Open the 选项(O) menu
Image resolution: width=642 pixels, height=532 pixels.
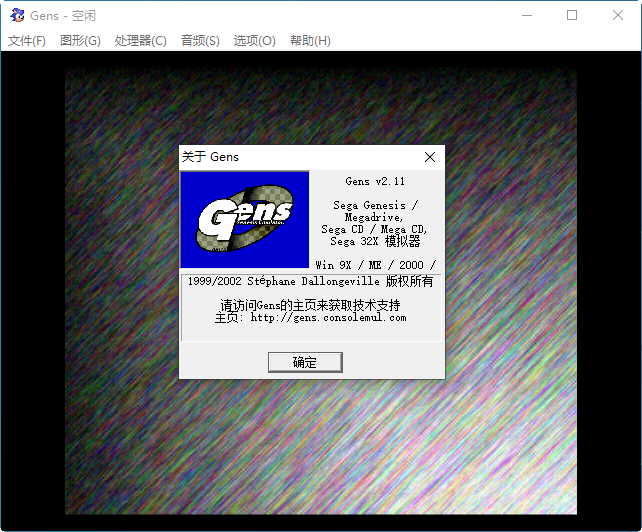[254, 41]
